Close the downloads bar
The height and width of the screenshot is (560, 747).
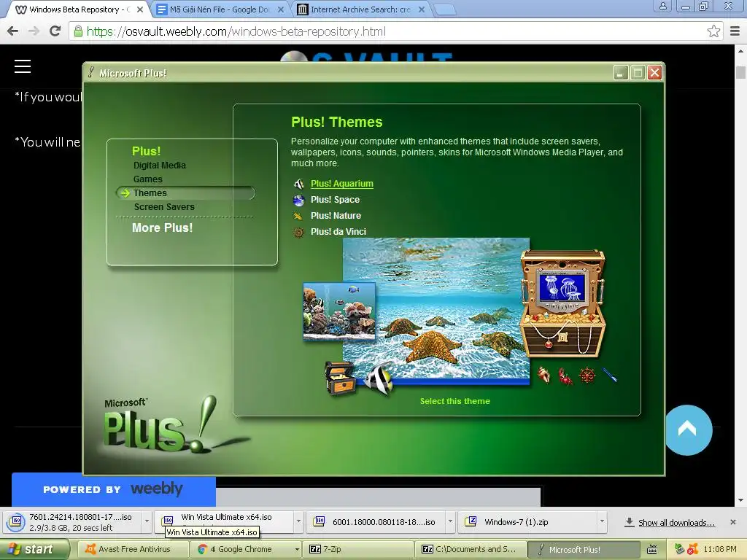[x=732, y=522]
